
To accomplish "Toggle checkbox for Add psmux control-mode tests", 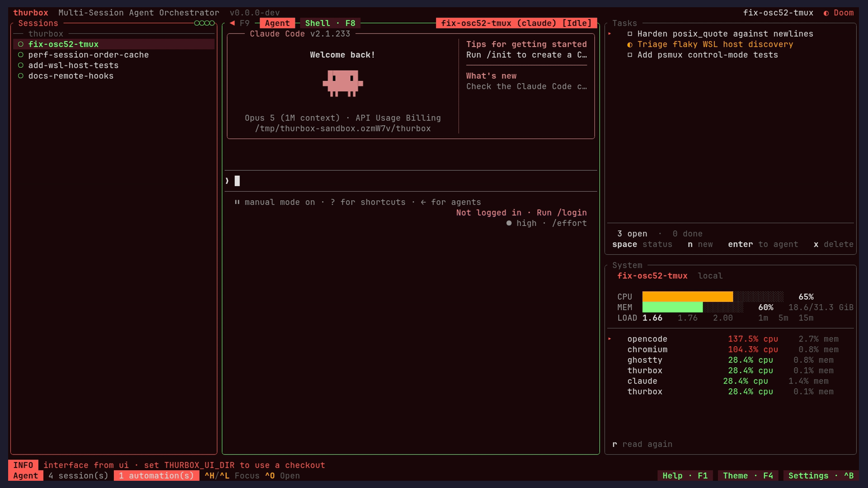I will (x=630, y=55).
